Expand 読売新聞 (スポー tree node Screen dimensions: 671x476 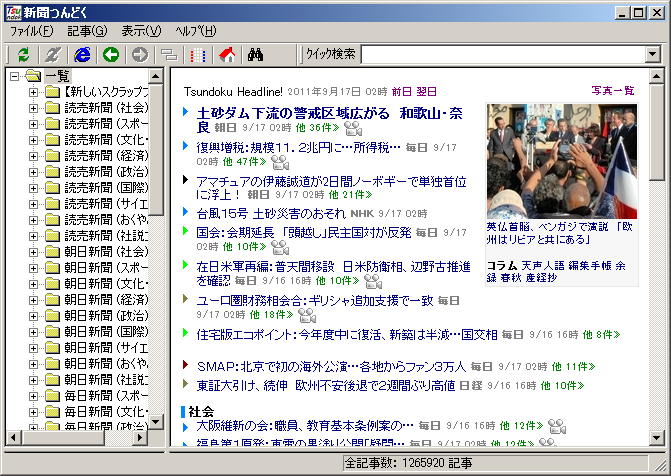click(33, 124)
